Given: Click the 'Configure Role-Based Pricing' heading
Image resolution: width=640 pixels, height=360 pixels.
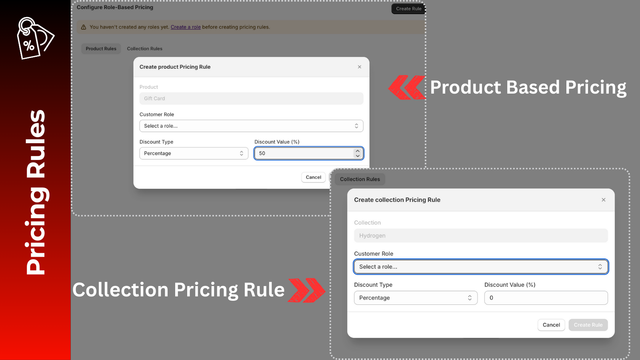Looking at the screenshot, I should pyautogui.click(x=115, y=7).
